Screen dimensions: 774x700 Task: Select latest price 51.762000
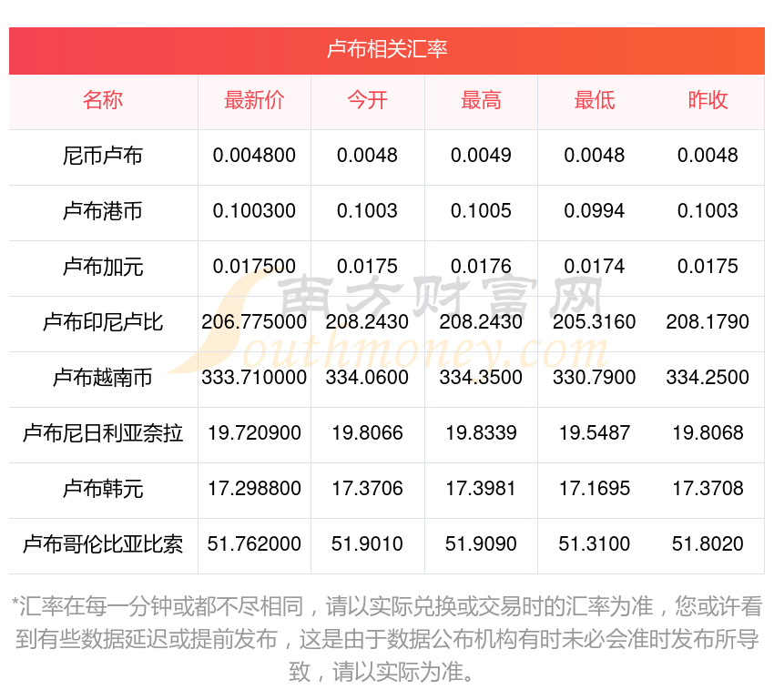pos(254,544)
